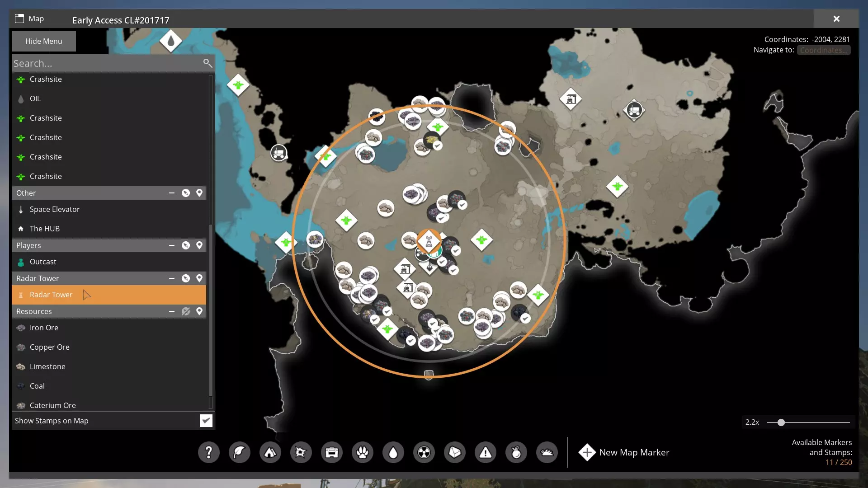
Task: Collapse the Resources category
Action: coord(172,311)
